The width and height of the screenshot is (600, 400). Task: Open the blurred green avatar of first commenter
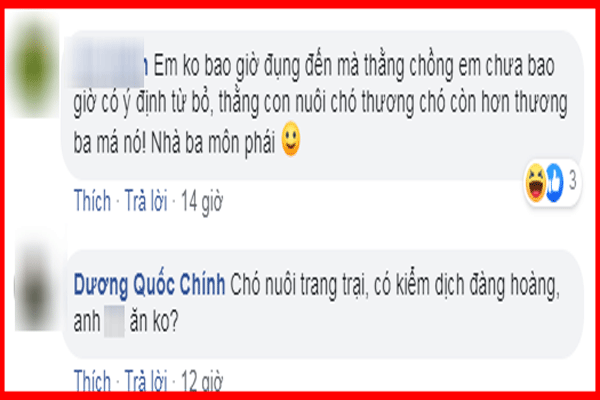point(34,65)
